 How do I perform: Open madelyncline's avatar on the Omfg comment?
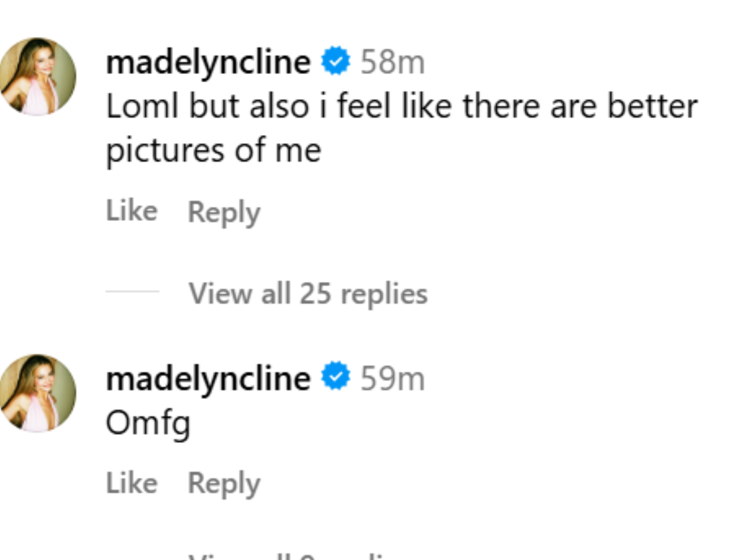coord(37,393)
